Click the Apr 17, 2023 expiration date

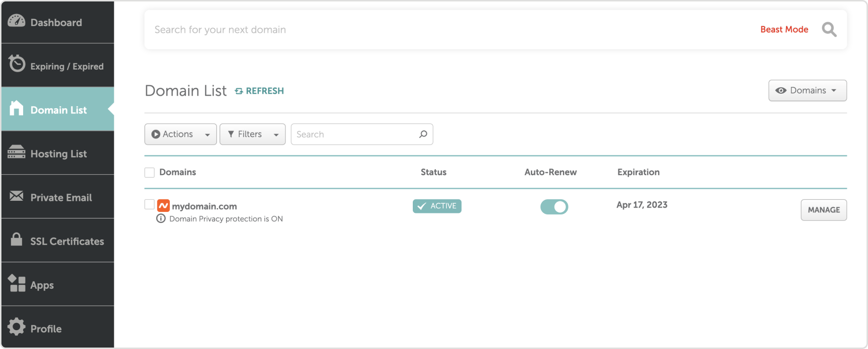pyautogui.click(x=642, y=205)
